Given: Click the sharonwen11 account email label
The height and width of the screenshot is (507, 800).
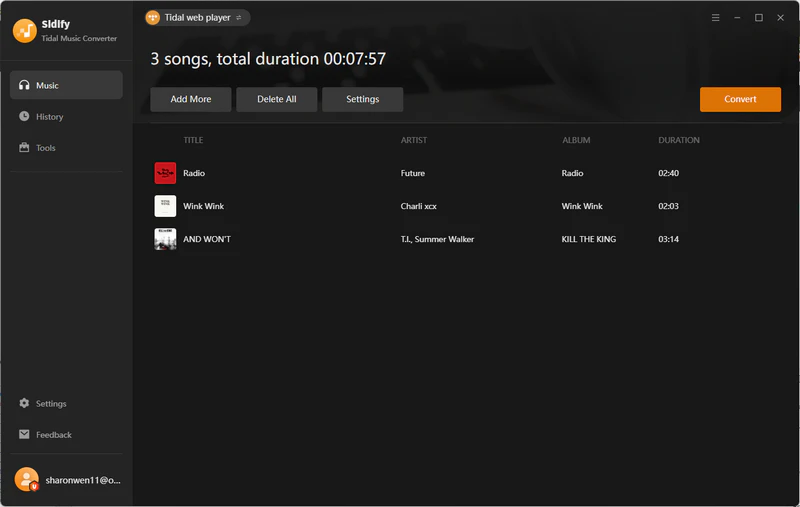Looking at the screenshot, I should pyautogui.click(x=83, y=480).
